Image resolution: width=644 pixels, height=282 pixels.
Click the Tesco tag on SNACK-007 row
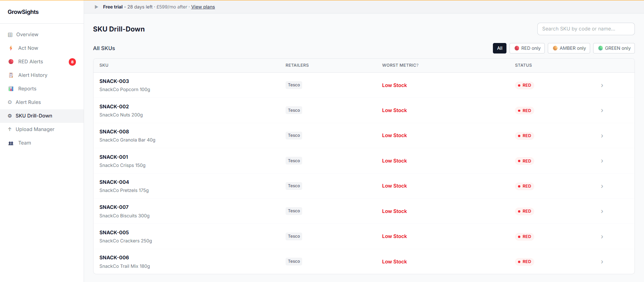tap(294, 211)
